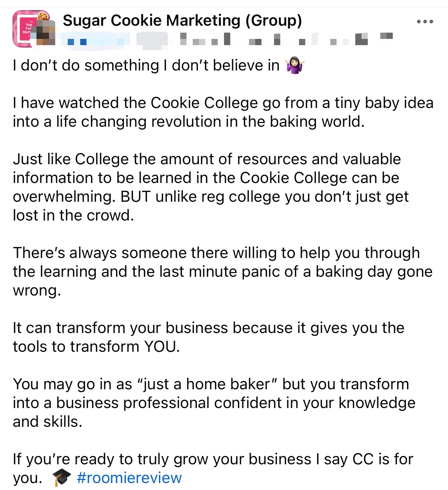This screenshot has height=490, width=448.
Task: Open the three-dot post options menu
Action: coord(425,22)
